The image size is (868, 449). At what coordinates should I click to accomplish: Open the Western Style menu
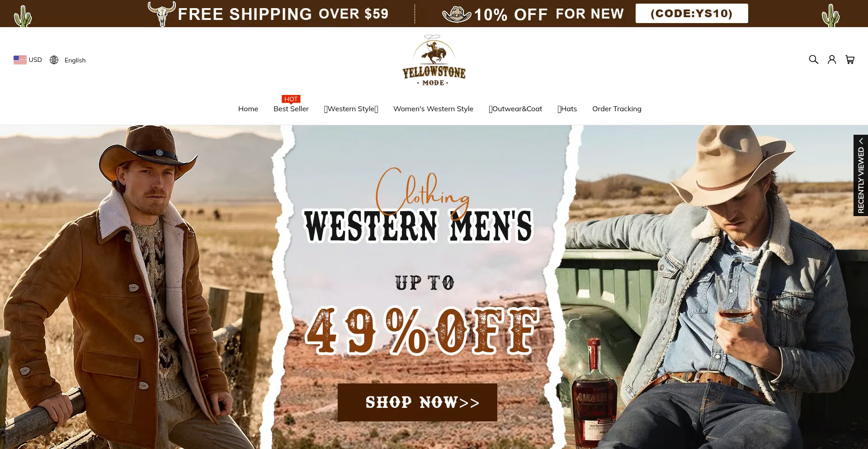351,109
